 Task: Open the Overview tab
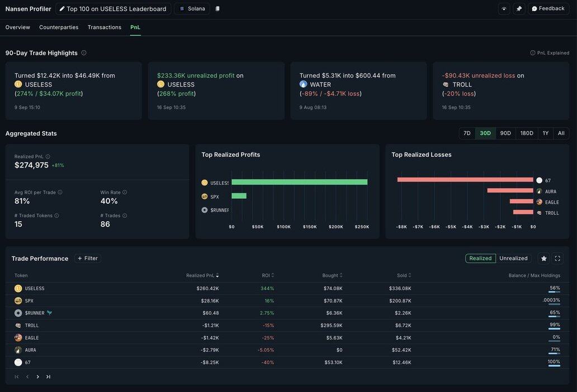[18, 27]
